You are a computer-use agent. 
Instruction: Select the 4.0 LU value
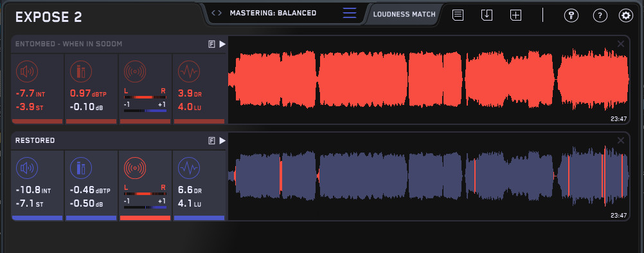[190, 107]
